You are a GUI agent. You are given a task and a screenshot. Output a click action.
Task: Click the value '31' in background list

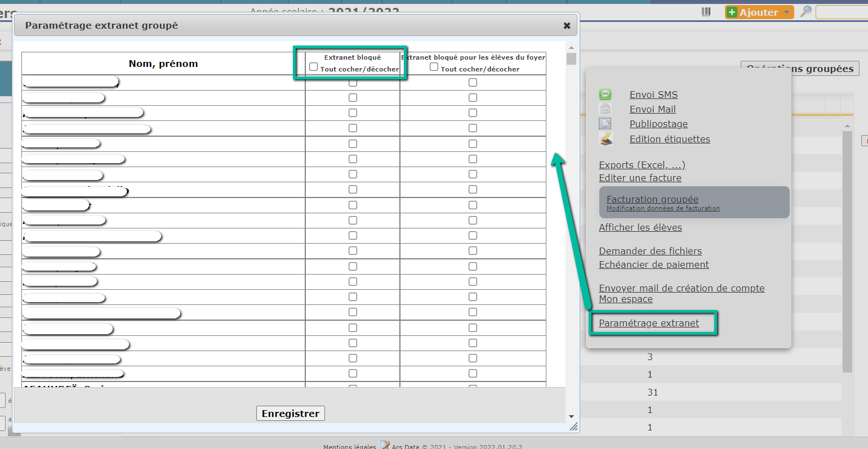coord(653,392)
